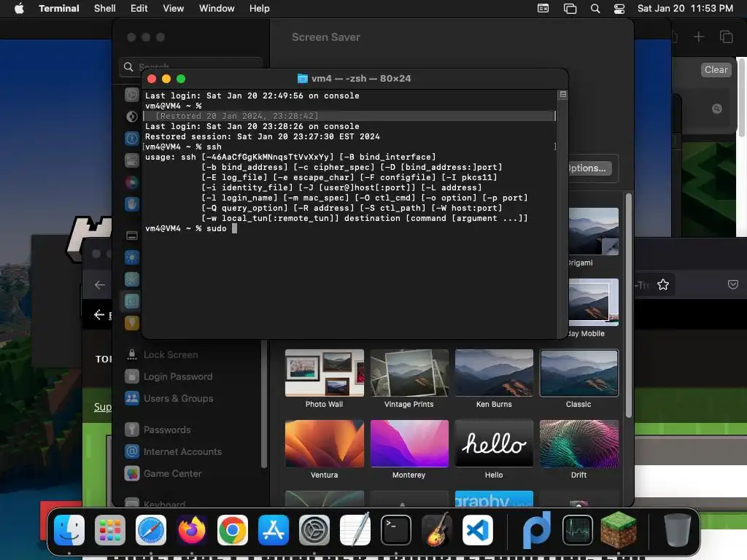The height and width of the screenshot is (560, 747).
Task: Open the Edit menu
Action: tap(139, 8)
